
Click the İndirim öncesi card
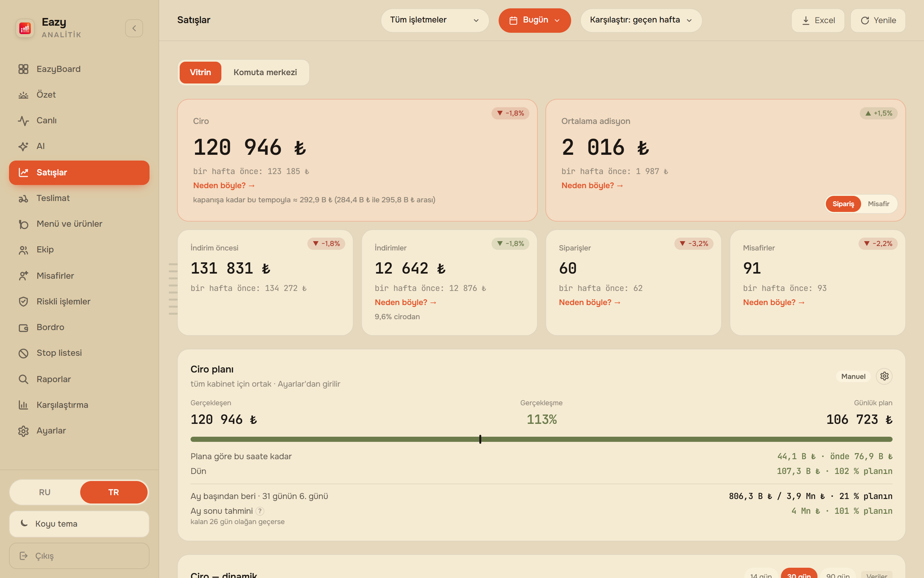[265, 283]
